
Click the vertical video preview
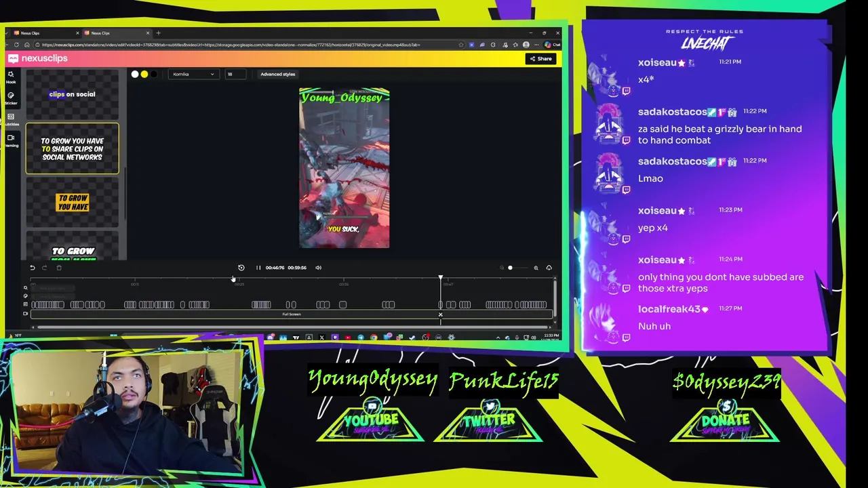point(344,168)
